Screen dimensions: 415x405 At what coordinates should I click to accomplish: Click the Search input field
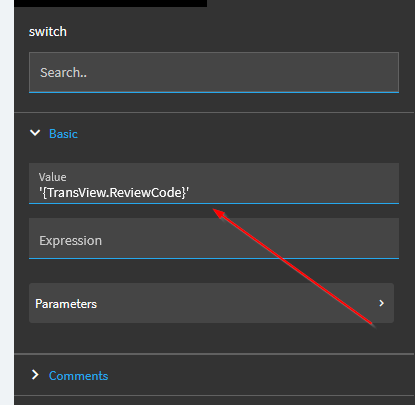coord(214,72)
